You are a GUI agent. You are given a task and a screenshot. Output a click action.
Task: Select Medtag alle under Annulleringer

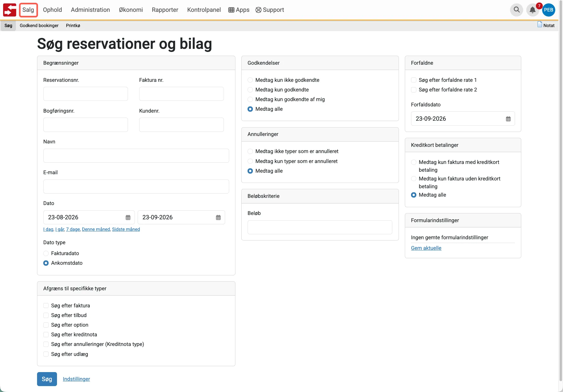250,171
